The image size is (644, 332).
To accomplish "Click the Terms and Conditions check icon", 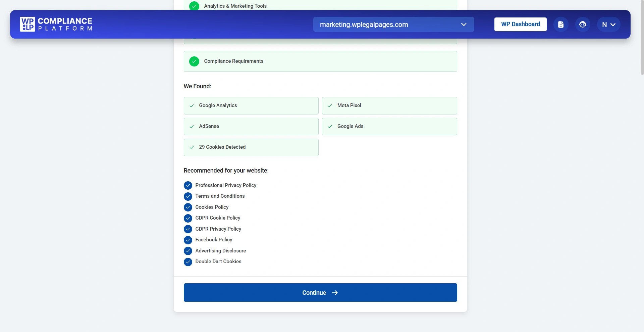I will point(188,196).
